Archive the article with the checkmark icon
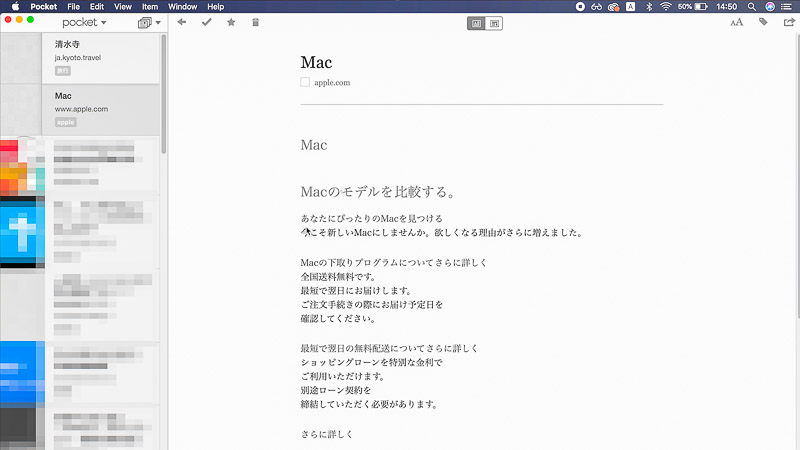 [207, 22]
